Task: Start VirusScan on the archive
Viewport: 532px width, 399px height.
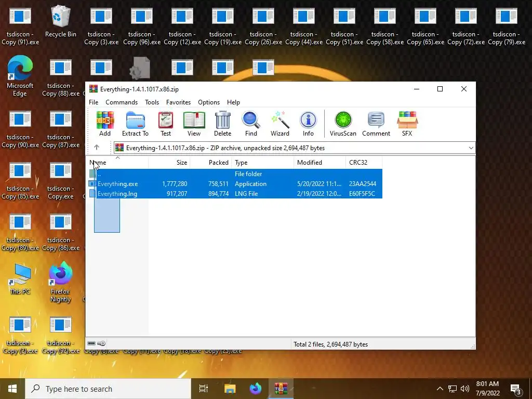Action: tap(343, 124)
